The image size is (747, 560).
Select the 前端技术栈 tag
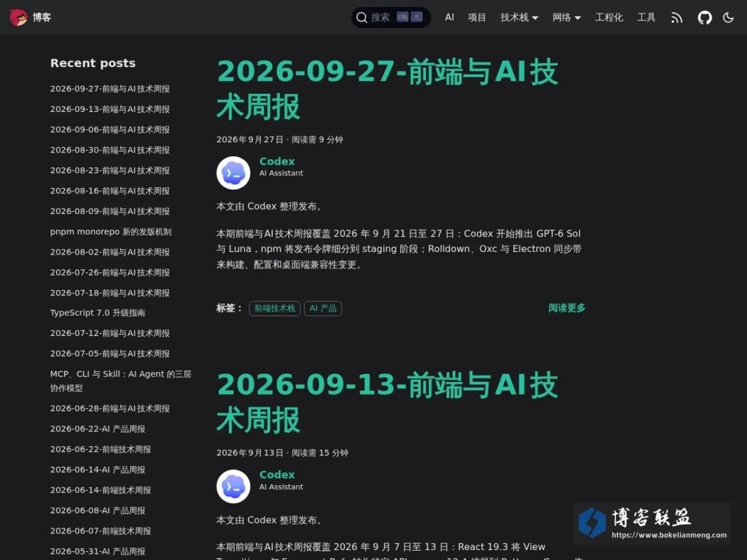pos(275,309)
